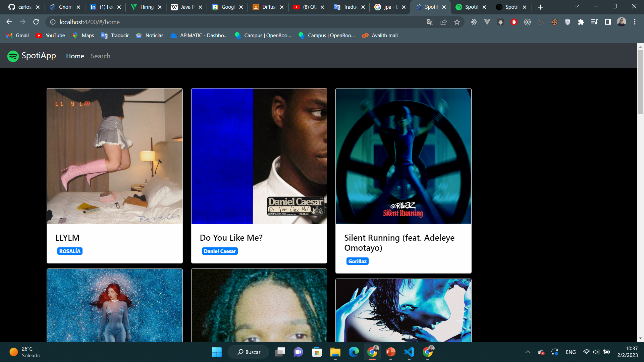Open the Vue.js devtools extension
Image resolution: width=644 pixels, height=362 pixels.
487,22
